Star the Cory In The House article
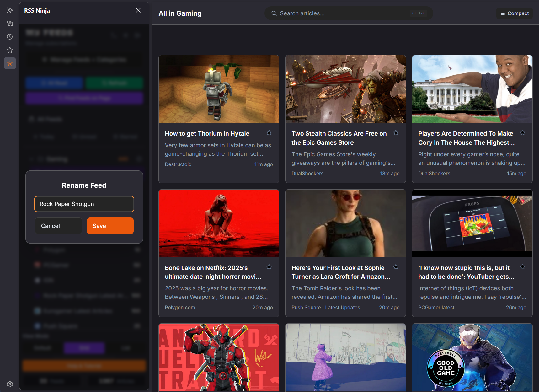 [522, 133]
